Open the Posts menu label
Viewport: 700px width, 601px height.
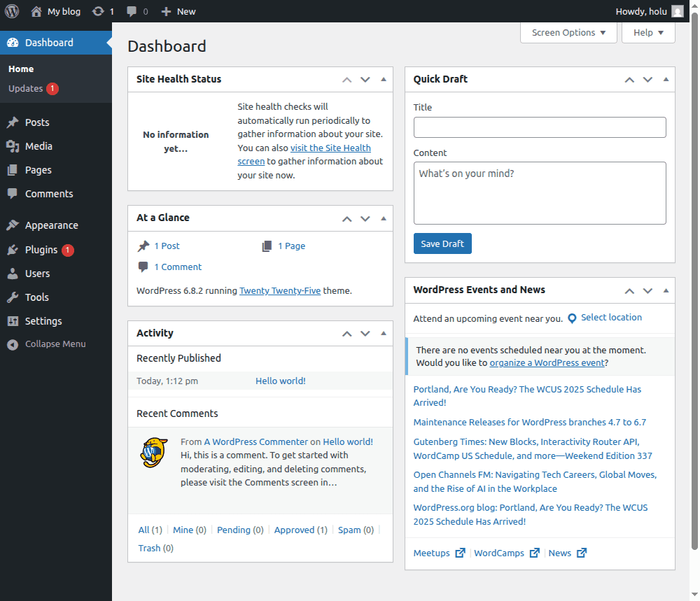(x=37, y=122)
